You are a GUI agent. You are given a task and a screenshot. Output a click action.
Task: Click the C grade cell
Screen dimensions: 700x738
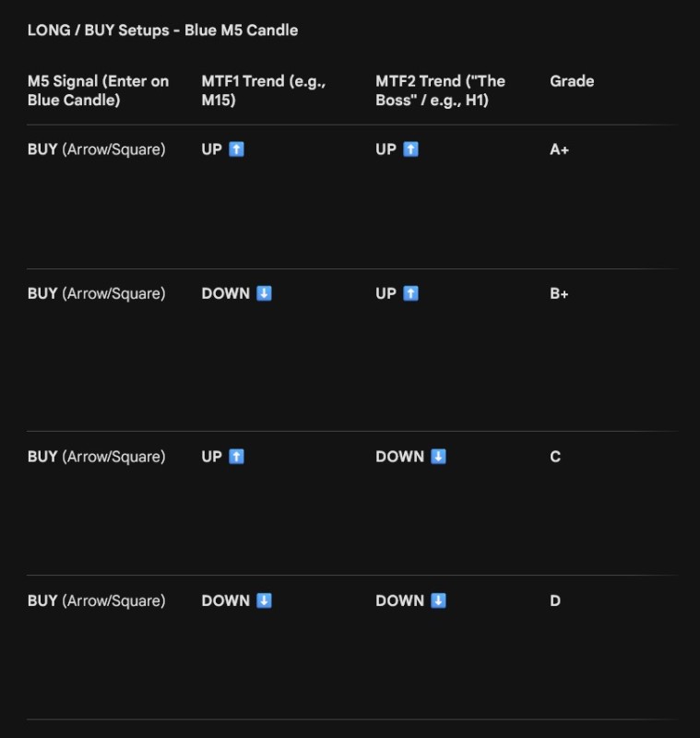[555, 457]
